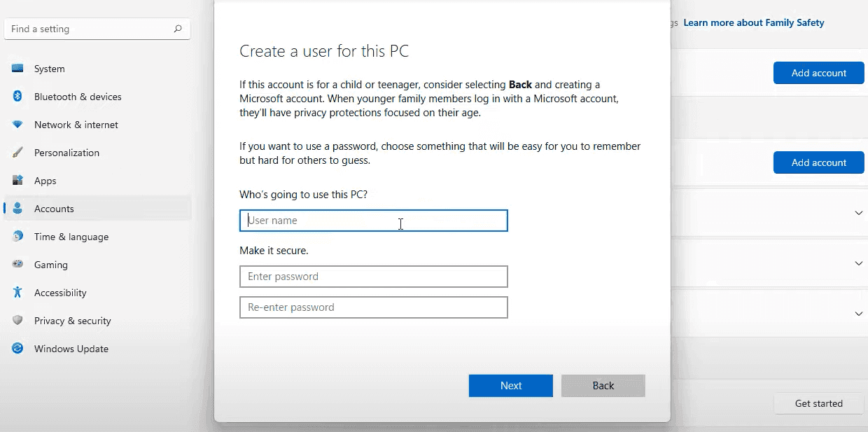The width and height of the screenshot is (868, 432).
Task: Open the System settings page
Action: [x=50, y=69]
